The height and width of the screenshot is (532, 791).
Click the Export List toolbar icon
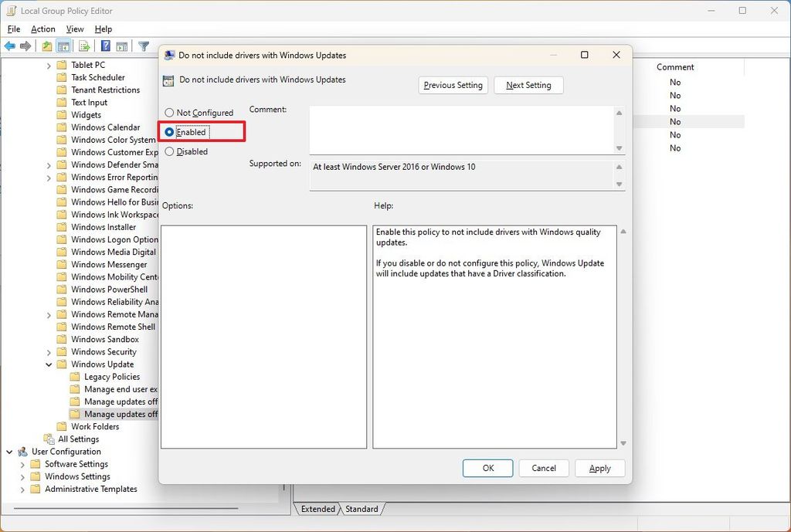coord(84,46)
